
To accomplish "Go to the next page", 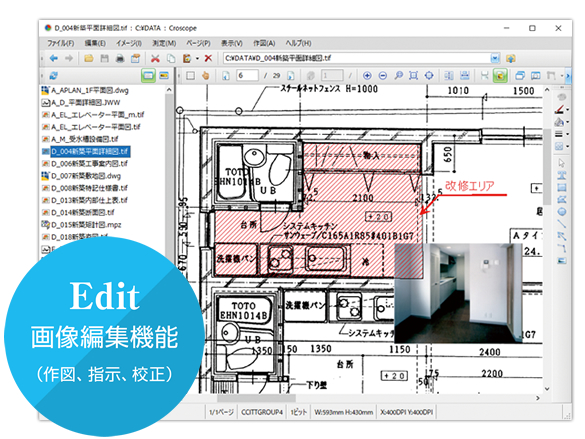I will click(291, 76).
